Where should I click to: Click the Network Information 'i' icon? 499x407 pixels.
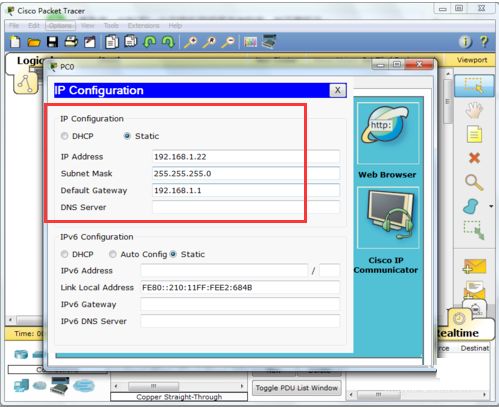pyautogui.click(x=465, y=42)
